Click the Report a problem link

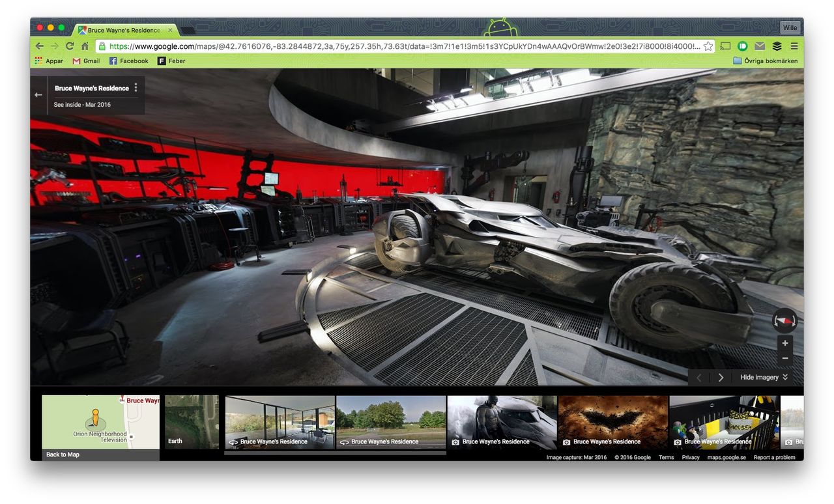(774, 457)
